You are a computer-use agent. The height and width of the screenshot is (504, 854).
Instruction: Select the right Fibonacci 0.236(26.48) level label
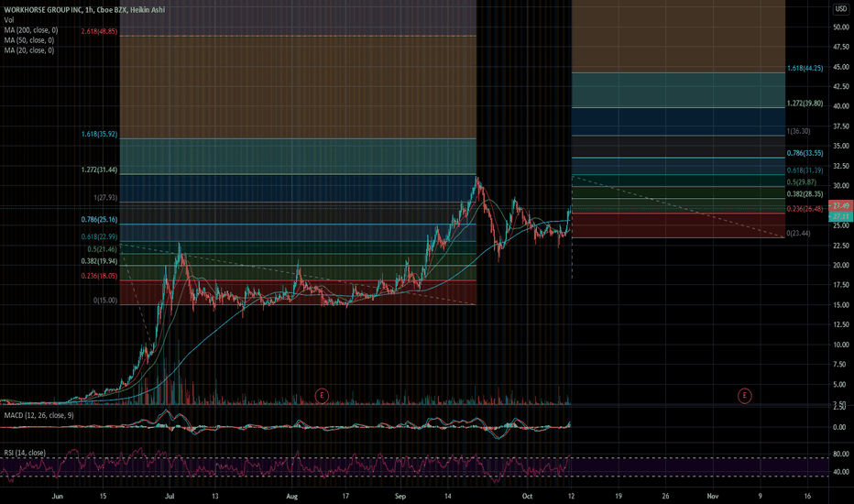pos(805,209)
